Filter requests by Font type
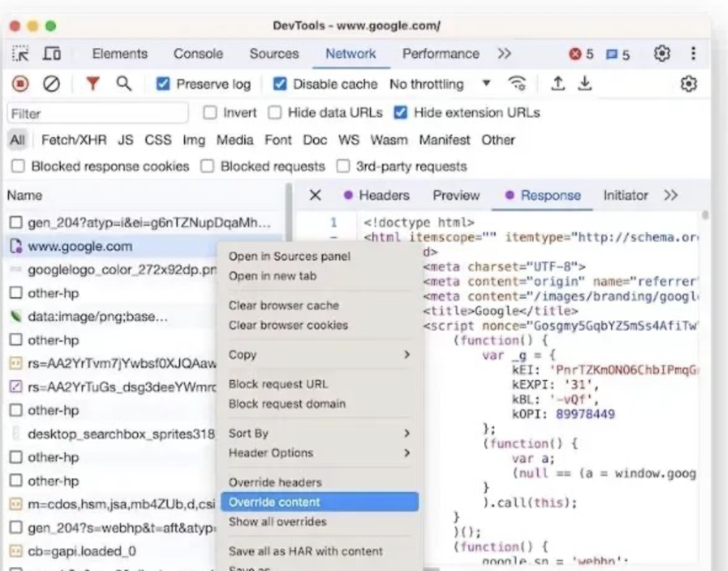This screenshot has height=571, width=728. pos(278,140)
